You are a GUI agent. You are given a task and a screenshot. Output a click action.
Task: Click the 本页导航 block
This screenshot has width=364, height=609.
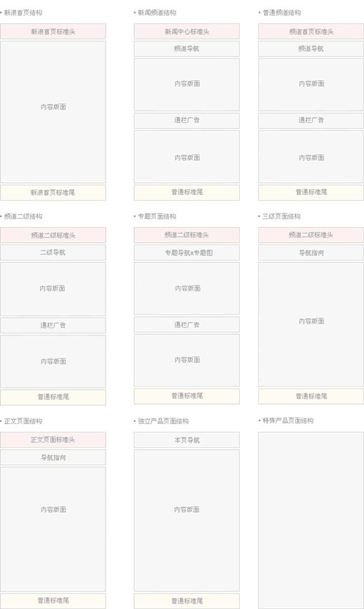click(187, 440)
